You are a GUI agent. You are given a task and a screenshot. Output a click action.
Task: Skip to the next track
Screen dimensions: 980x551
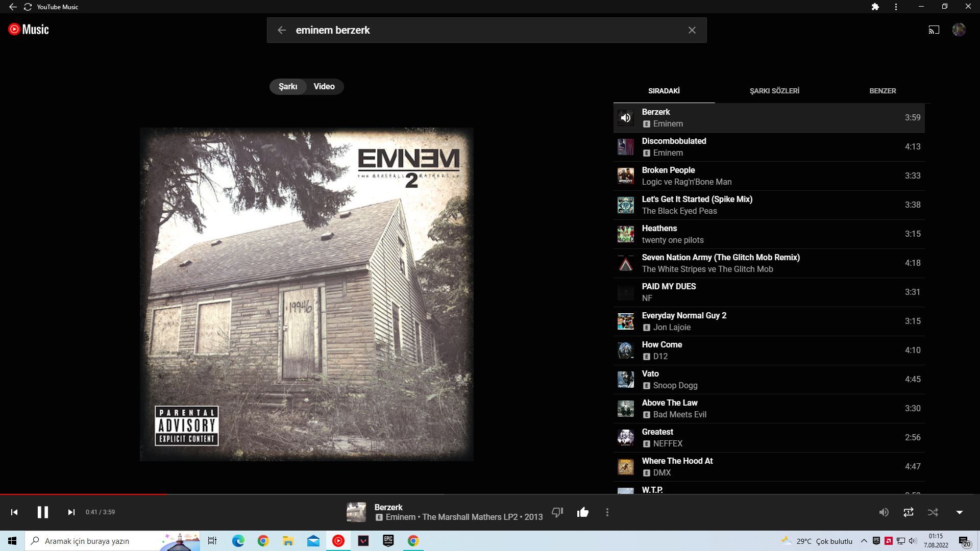71,512
